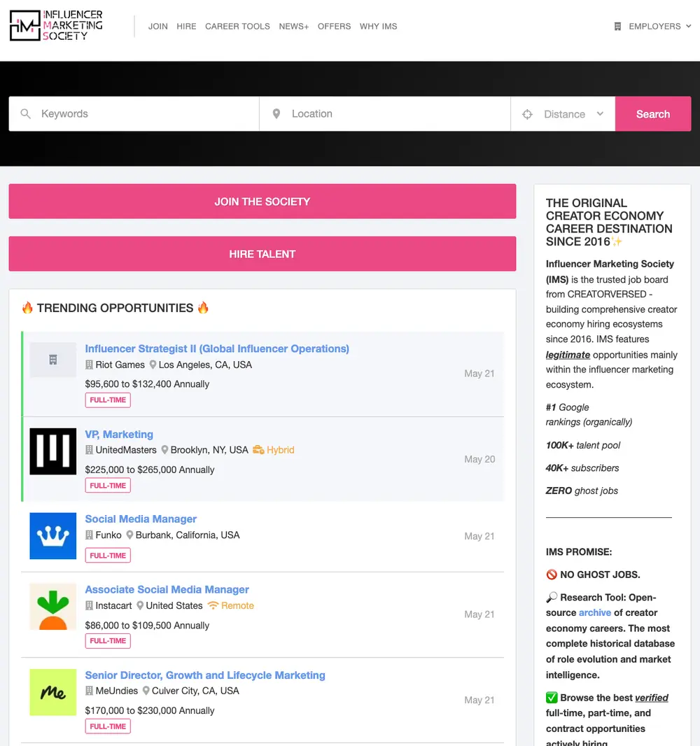Image resolution: width=700 pixels, height=746 pixels.
Task: Open the Associate Social Media Manager listing
Action: pos(167,589)
